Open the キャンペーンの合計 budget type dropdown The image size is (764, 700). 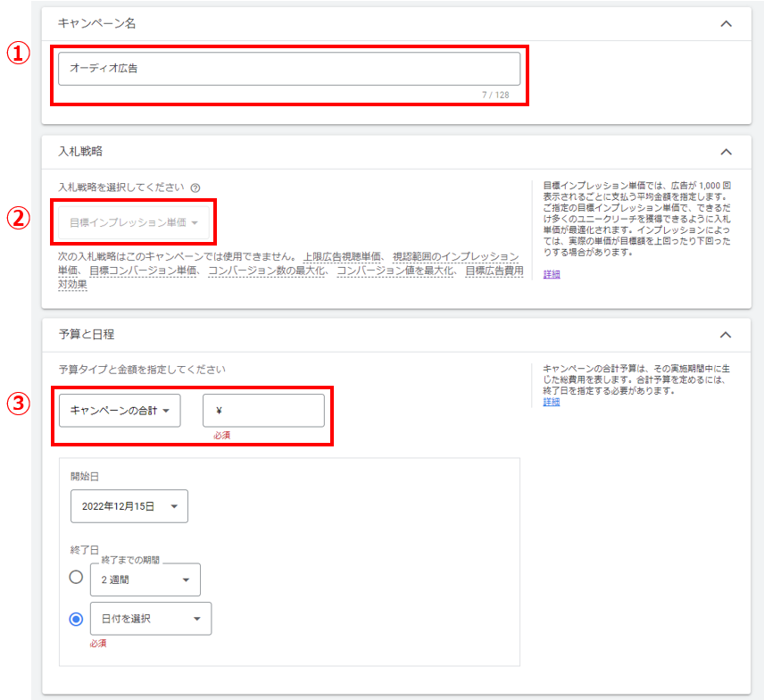pos(120,411)
